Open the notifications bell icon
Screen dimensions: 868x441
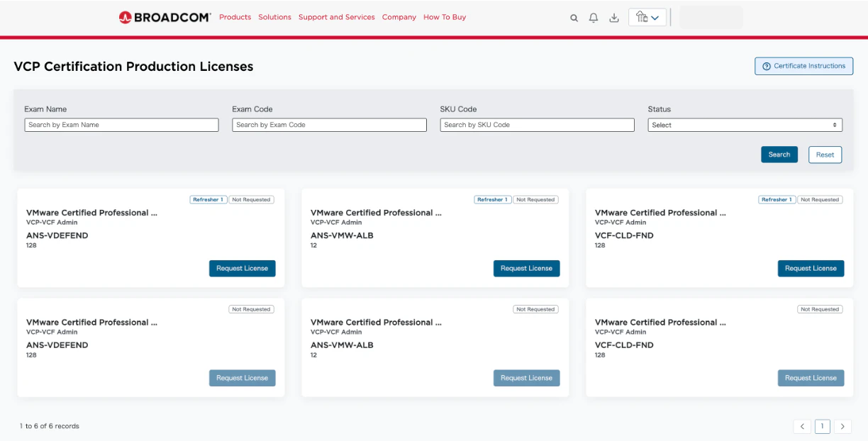(594, 18)
